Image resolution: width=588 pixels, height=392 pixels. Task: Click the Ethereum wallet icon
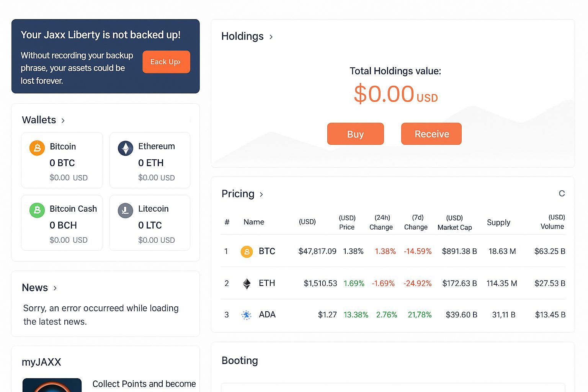[126, 148]
